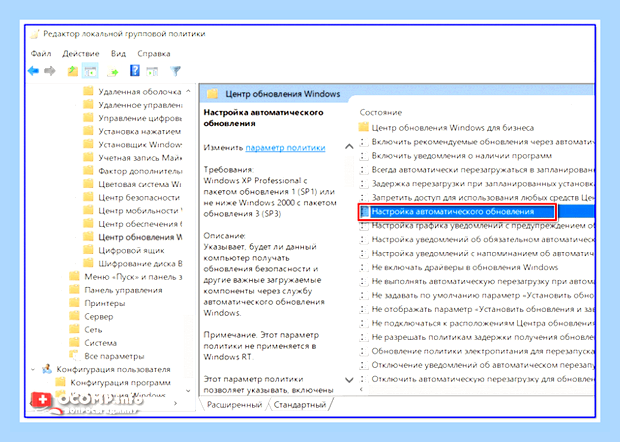Open the Файл menu

[x=41, y=54]
